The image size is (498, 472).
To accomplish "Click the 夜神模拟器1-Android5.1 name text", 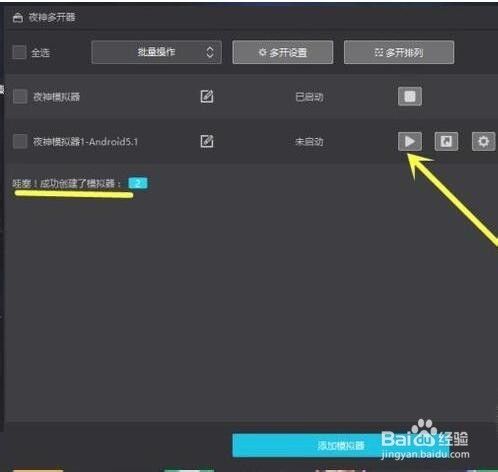I will click(x=85, y=142).
